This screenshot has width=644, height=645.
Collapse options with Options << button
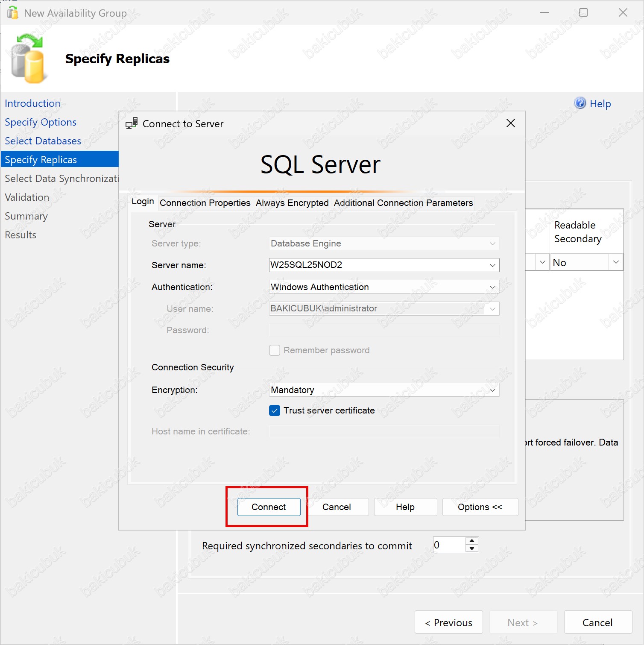coord(480,507)
